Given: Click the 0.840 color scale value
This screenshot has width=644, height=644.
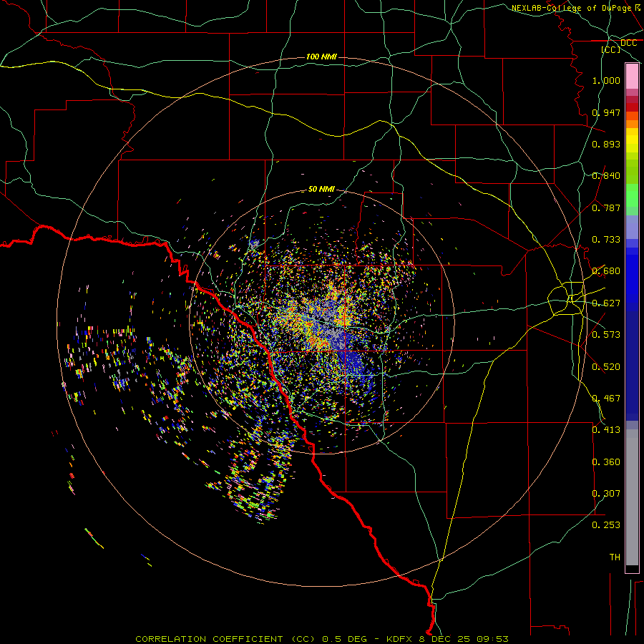Looking at the screenshot, I should 606,176.
